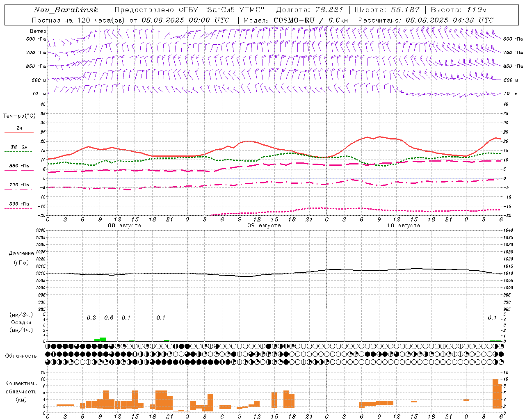Click the Ветер panel label
Viewport: 525px width, 420px height.
point(38,31)
